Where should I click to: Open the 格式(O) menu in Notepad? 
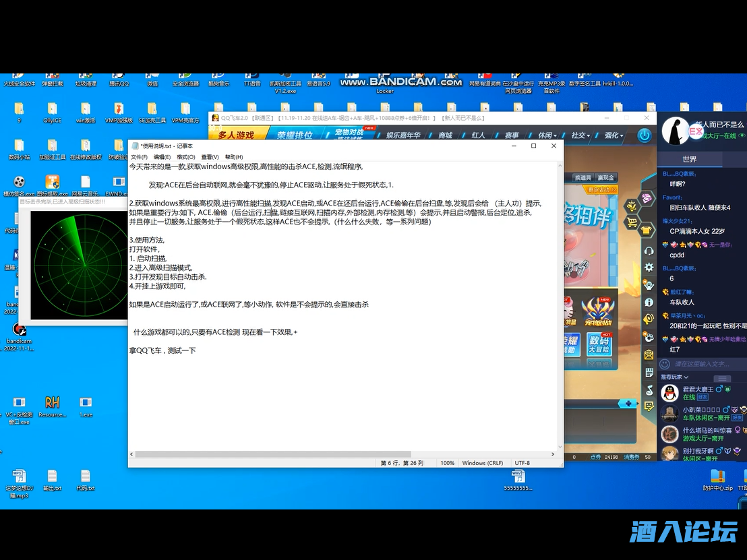coord(185,157)
